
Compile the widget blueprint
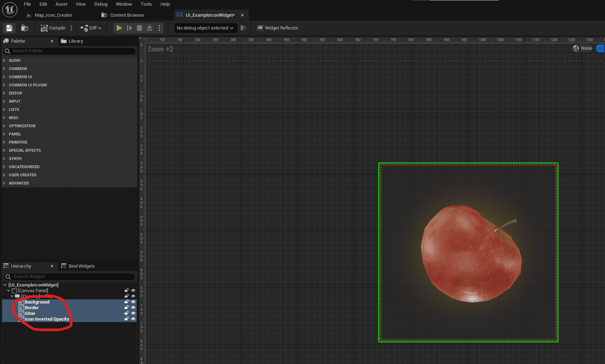pos(53,28)
